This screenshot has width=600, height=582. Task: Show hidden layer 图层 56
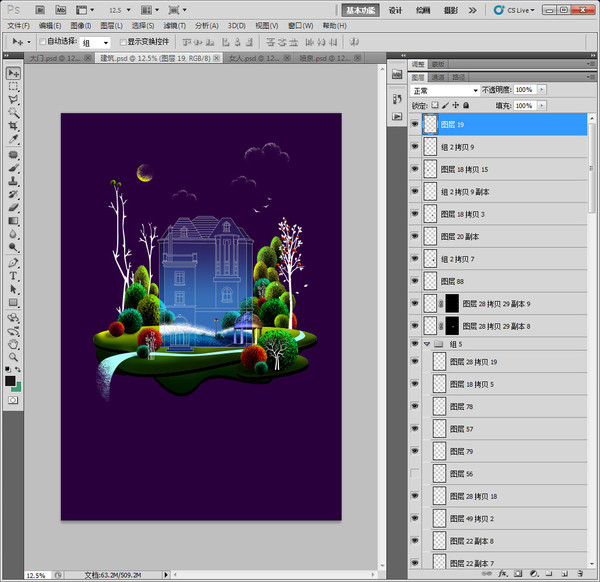tap(415, 473)
